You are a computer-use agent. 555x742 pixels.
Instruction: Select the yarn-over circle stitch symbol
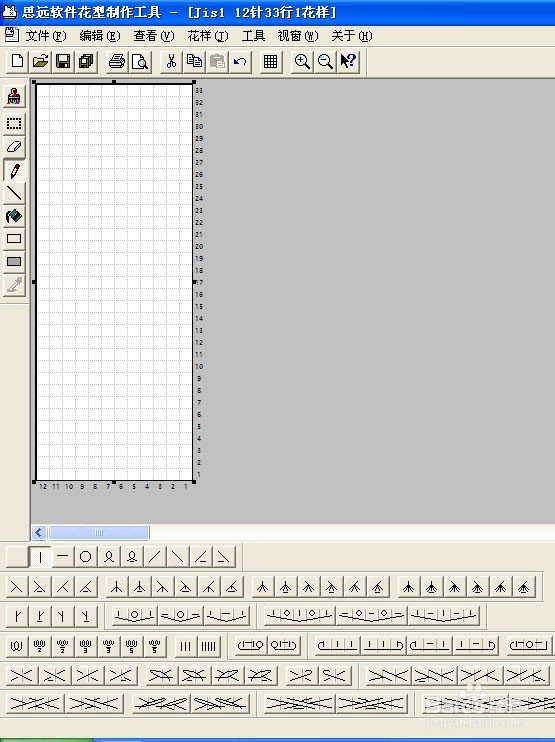pos(86,556)
